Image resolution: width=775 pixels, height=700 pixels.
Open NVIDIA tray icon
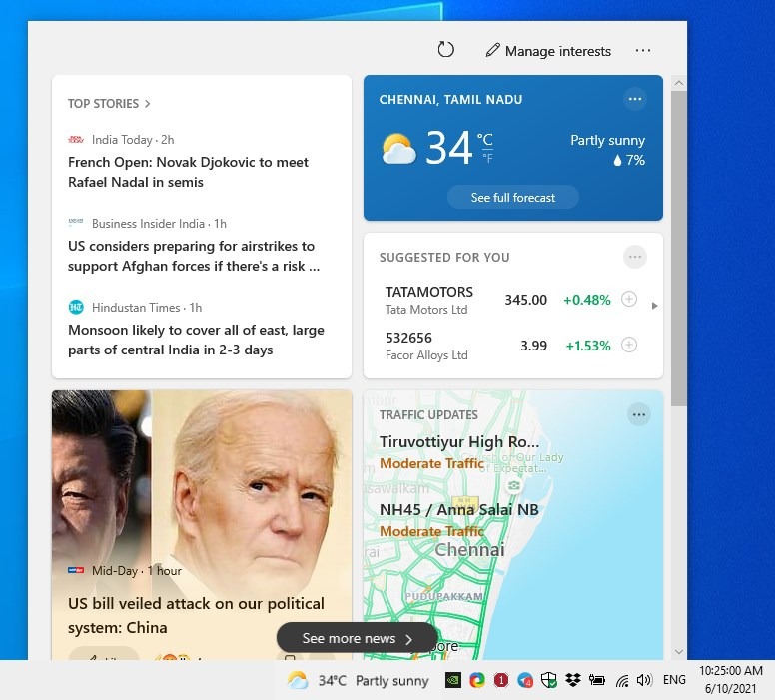click(452, 680)
